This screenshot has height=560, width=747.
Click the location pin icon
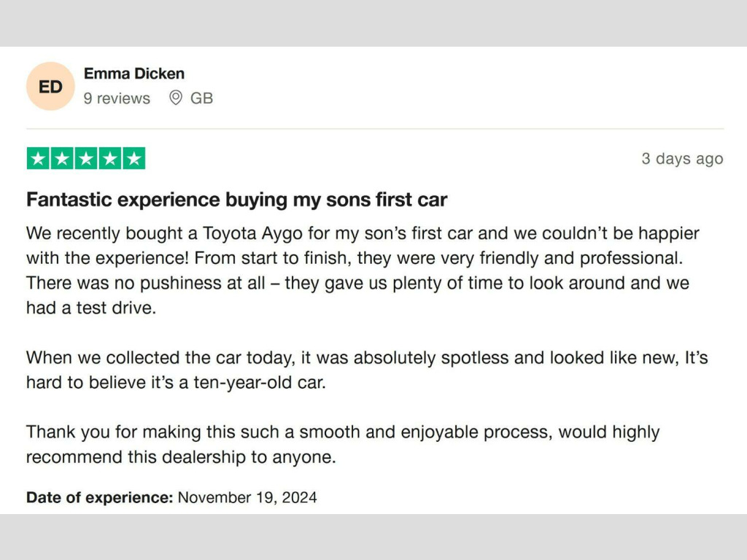tap(176, 98)
